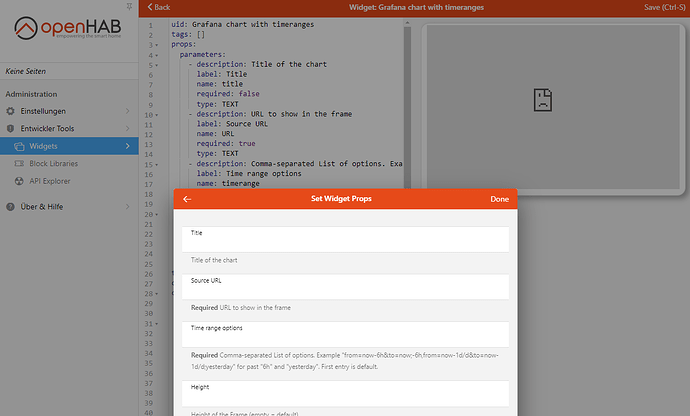Click Save (Ctrl-S) button
The image size is (690, 416).
click(664, 7)
